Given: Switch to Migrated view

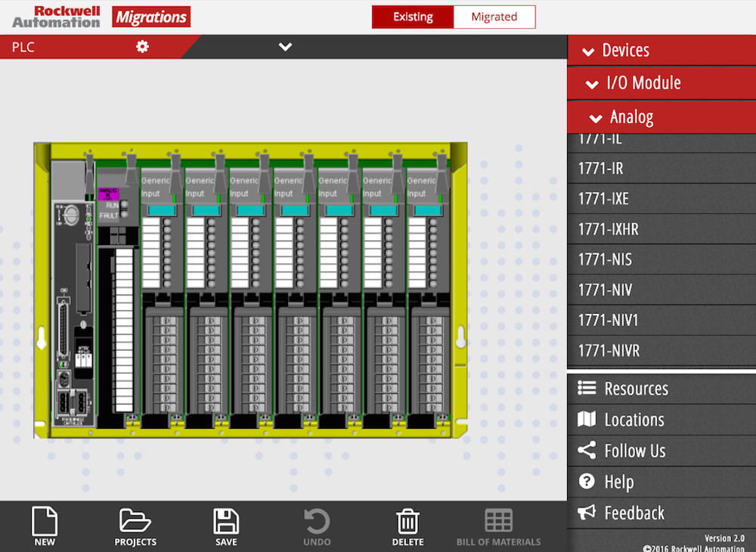Looking at the screenshot, I should pos(494,17).
